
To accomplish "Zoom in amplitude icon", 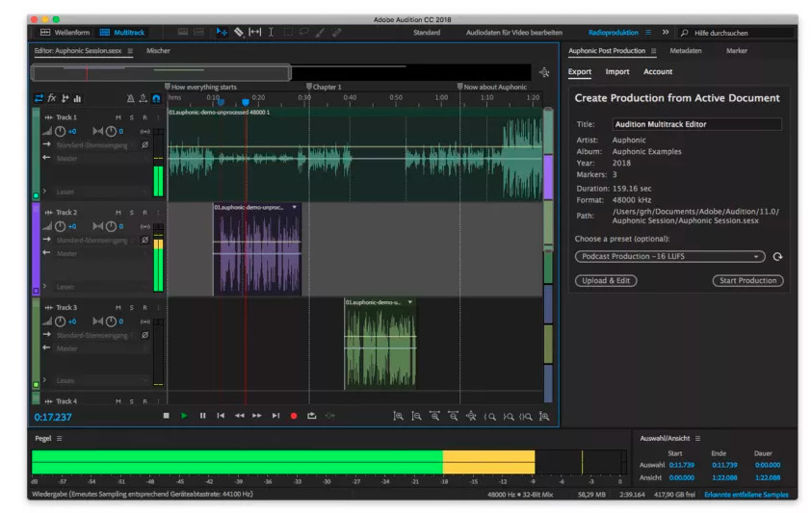I will coord(398,416).
